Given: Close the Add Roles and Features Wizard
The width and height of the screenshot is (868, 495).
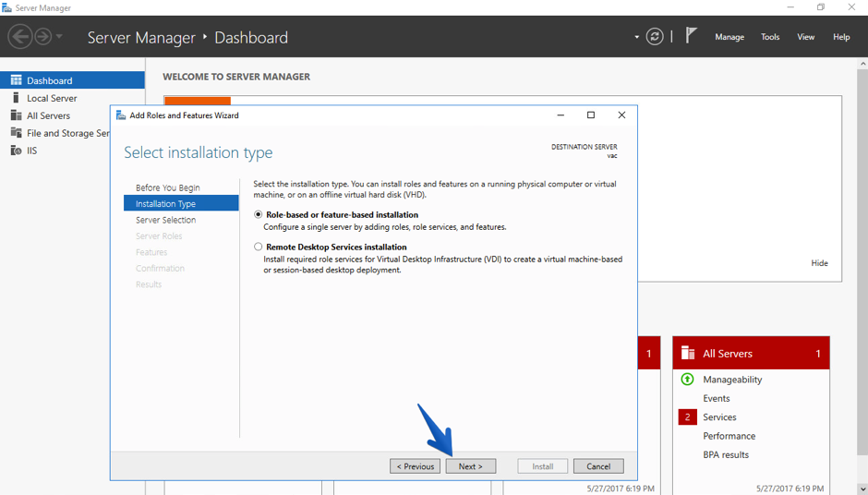Looking at the screenshot, I should click(621, 115).
